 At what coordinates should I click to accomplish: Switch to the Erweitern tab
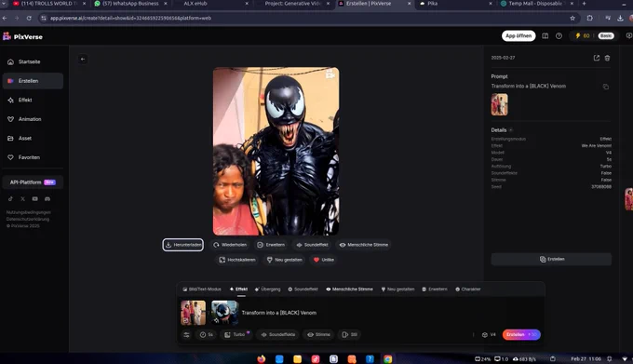click(x=435, y=290)
